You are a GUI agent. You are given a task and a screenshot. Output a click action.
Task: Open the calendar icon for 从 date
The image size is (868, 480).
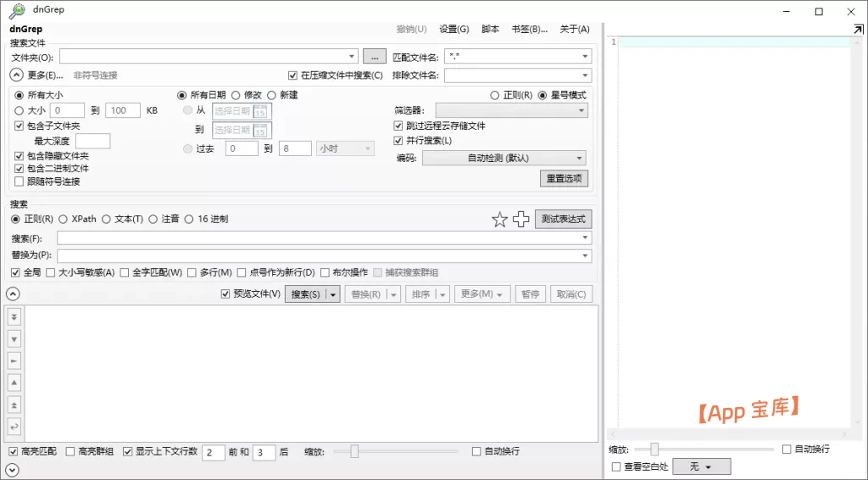click(260, 111)
